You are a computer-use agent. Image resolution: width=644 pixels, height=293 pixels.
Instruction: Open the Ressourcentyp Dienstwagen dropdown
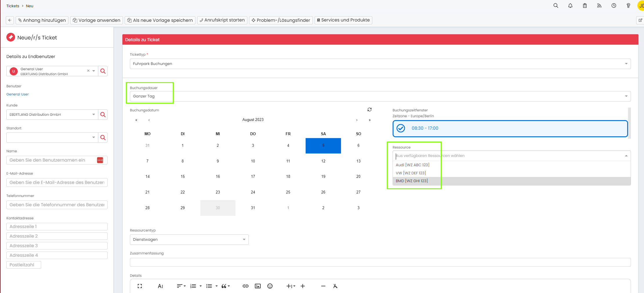pos(244,240)
